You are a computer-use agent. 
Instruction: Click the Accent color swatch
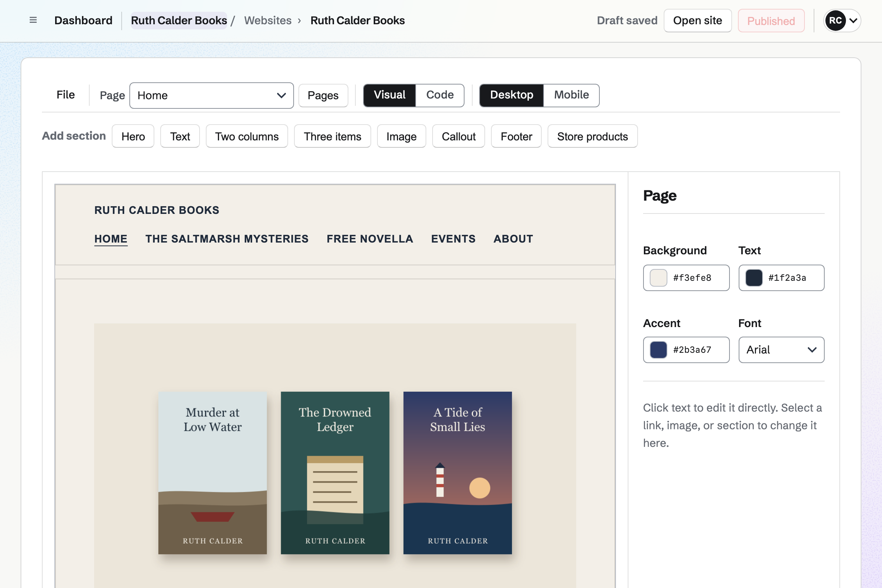point(659,350)
